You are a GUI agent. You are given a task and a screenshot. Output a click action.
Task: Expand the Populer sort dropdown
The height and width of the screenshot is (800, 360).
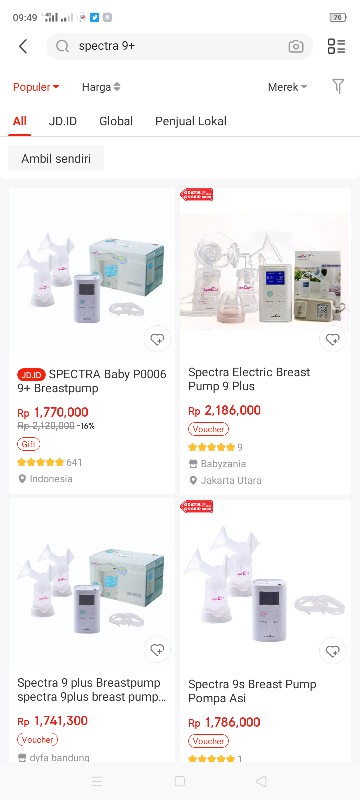click(36, 87)
